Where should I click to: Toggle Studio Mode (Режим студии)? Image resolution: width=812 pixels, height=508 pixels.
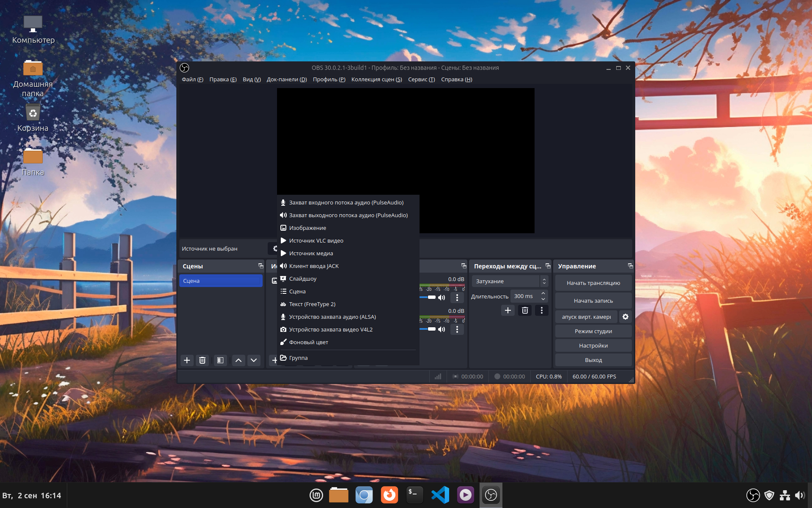(593, 331)
